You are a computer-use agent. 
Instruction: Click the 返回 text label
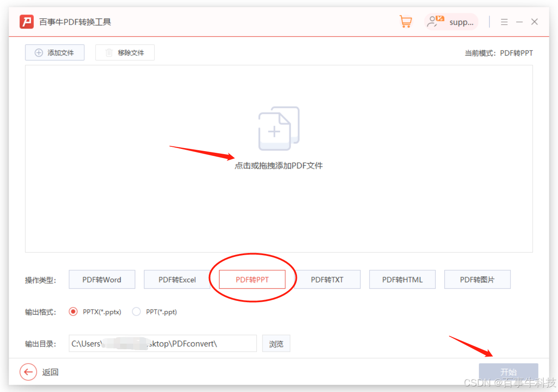point(51,372)
